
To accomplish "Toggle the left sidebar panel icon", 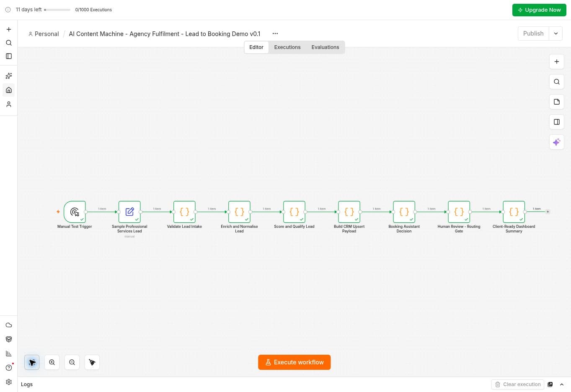I will pyautogui.click(x=9, y=56).
